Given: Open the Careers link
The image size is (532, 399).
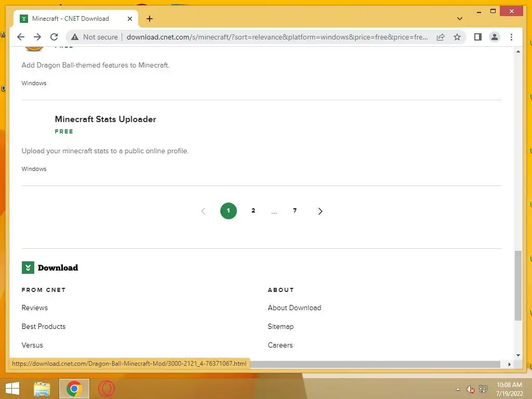Looking at the screenshot, I should point(280,345).
